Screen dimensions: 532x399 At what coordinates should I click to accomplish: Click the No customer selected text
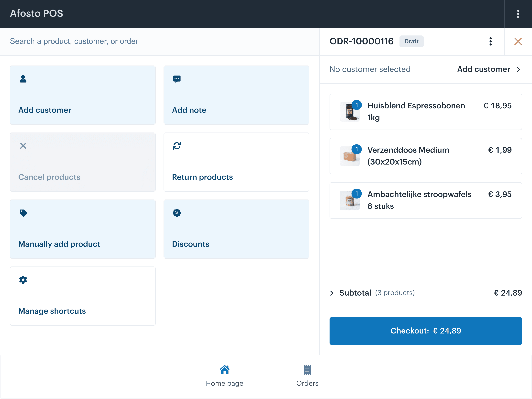tap(370, 69)
